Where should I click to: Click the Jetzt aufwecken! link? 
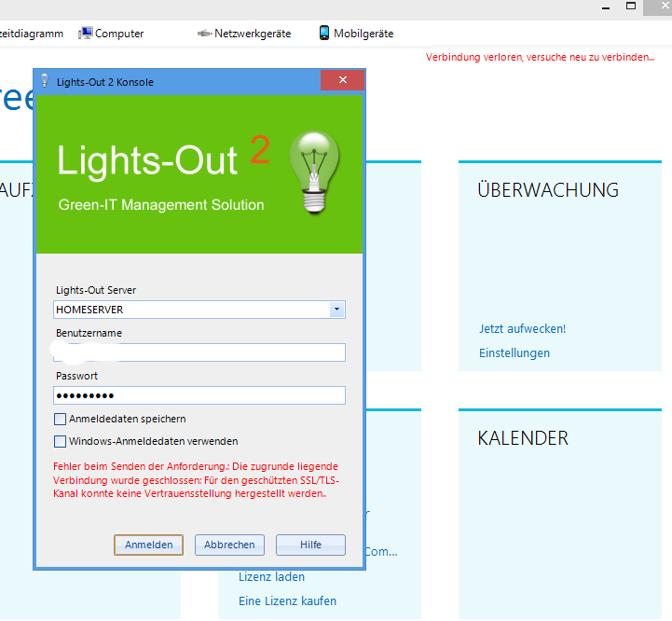coord(523,329)
